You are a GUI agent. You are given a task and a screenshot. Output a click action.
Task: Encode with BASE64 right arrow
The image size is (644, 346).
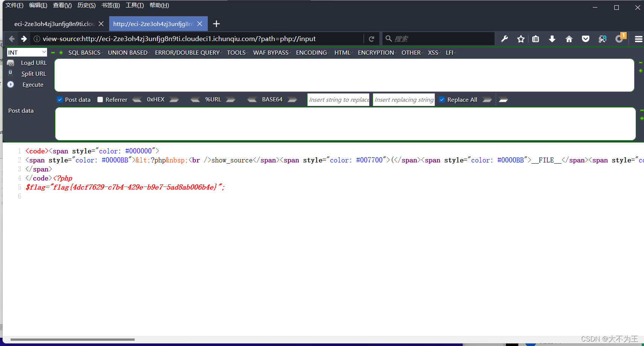point(292,100)
